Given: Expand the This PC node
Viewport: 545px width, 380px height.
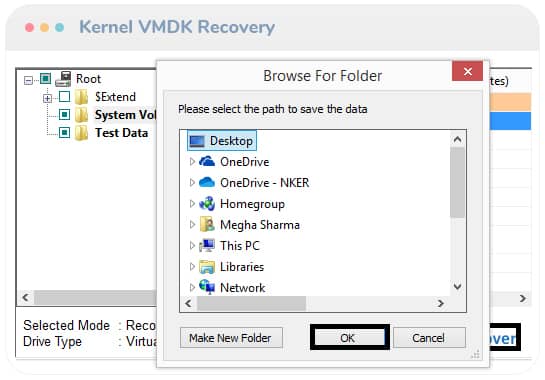Looking at the screenshot, I should click(192, 245).
